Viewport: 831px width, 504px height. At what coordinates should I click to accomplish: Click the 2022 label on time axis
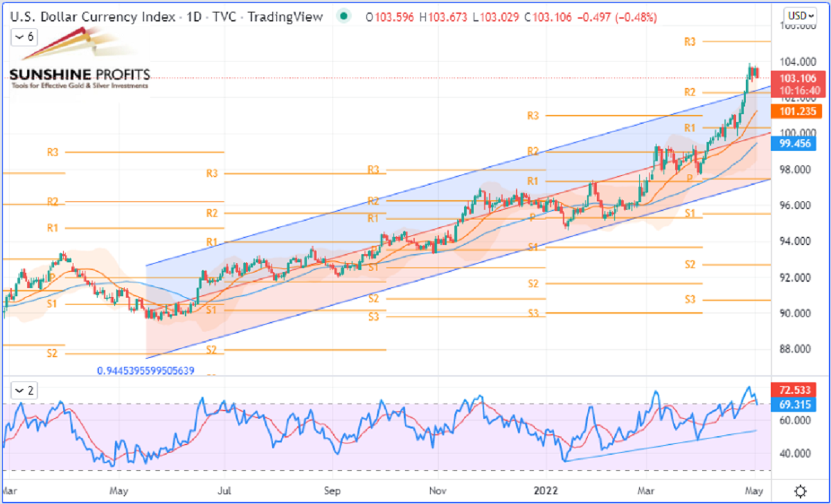click(544, 490)
